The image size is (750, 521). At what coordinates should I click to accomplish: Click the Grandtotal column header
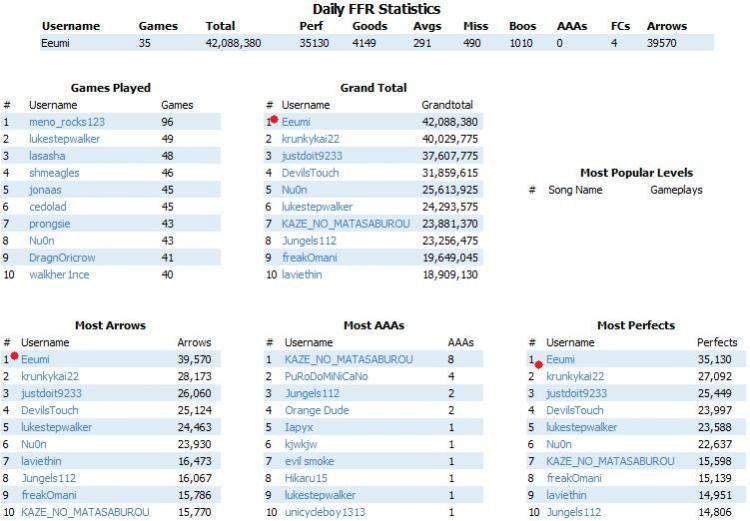(x=447, y=105)
